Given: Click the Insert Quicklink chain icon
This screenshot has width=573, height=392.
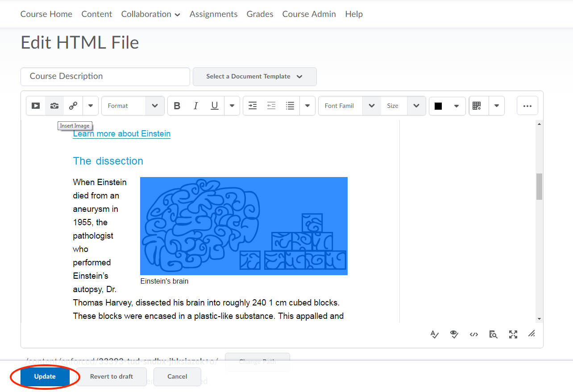Looking at the screenshot, I should [73, 106].
